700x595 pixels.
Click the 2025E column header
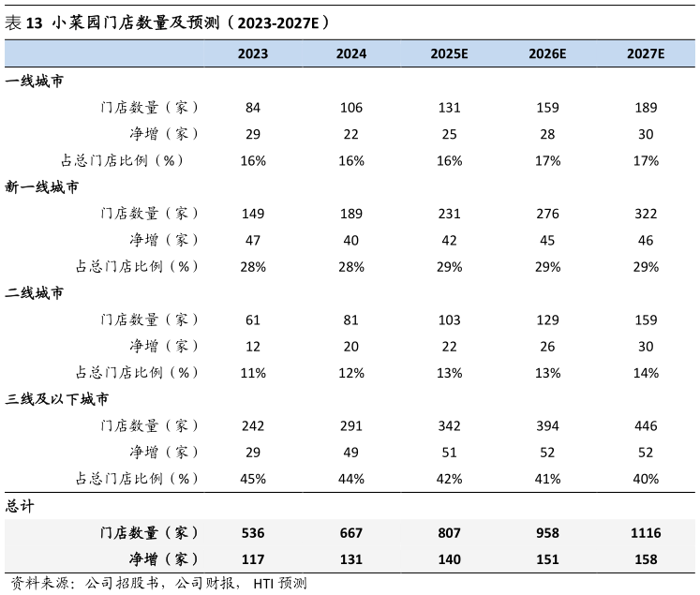click(x=449, y=54)
